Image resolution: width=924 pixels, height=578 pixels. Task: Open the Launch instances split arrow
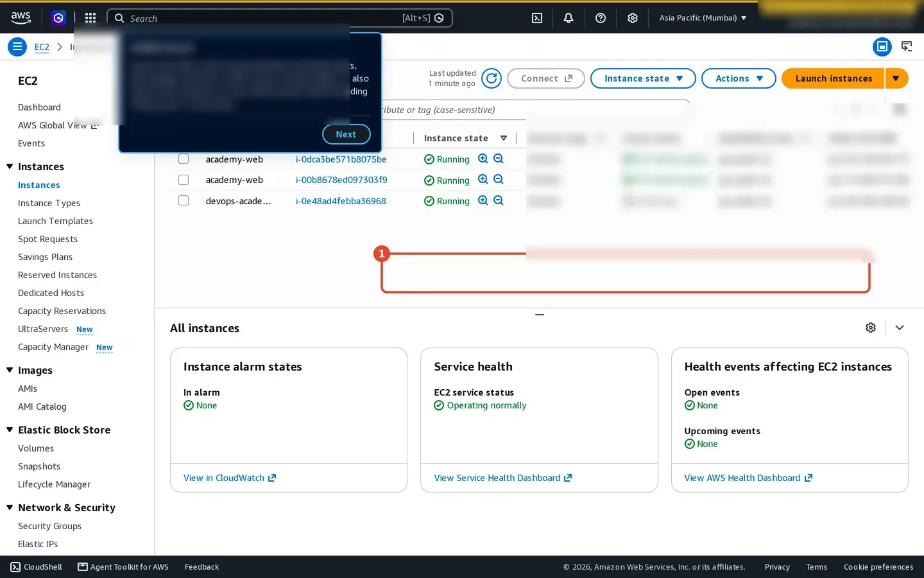pyautogui.click(x=896, y=78)
